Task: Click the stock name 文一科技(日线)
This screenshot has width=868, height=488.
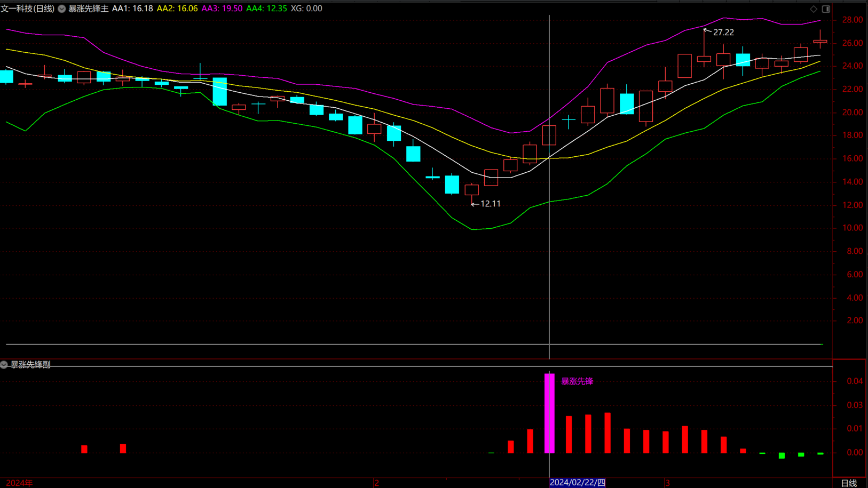Action: coord(28,9)
